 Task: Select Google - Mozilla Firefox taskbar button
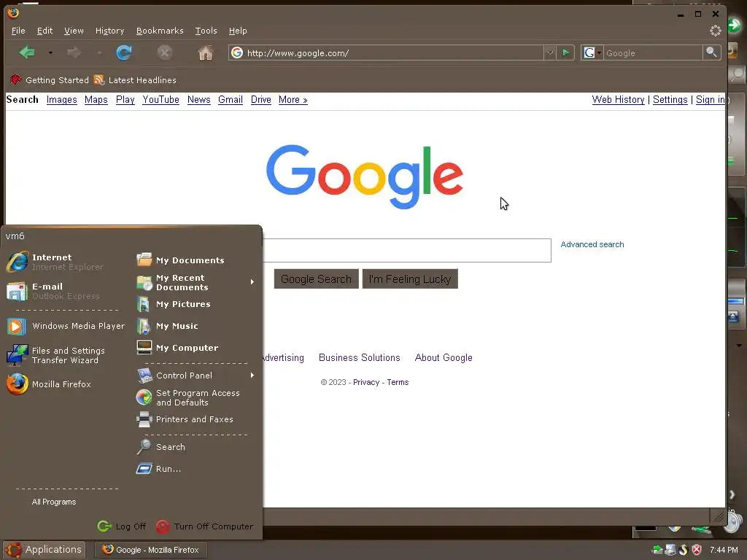click(150, 550)
